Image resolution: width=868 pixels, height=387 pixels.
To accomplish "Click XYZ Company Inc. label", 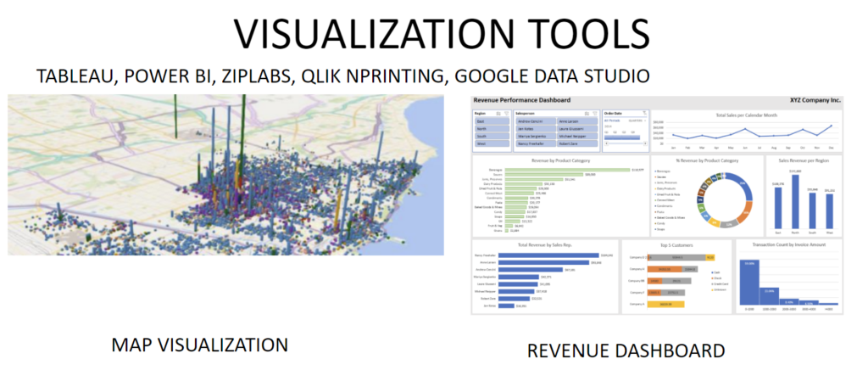I will click(x=816, y=100).
